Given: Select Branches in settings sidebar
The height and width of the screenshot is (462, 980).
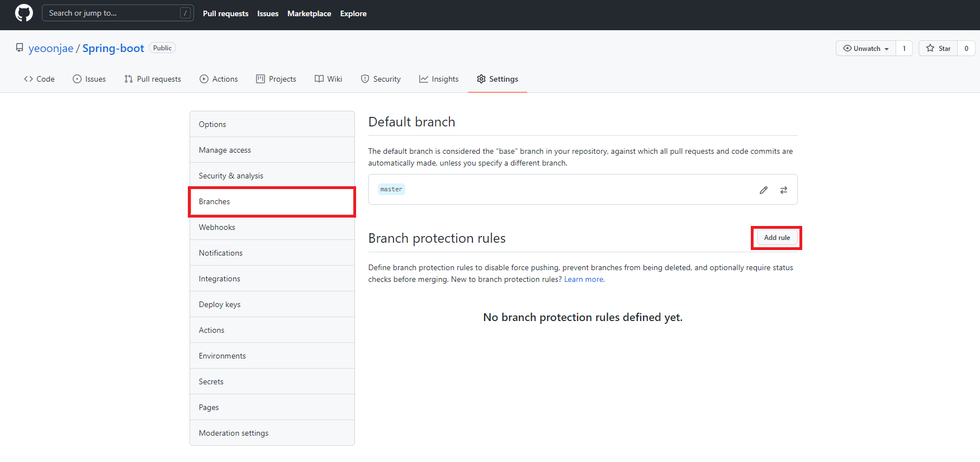Looking at the screenshot, I should tap(272, 201).
